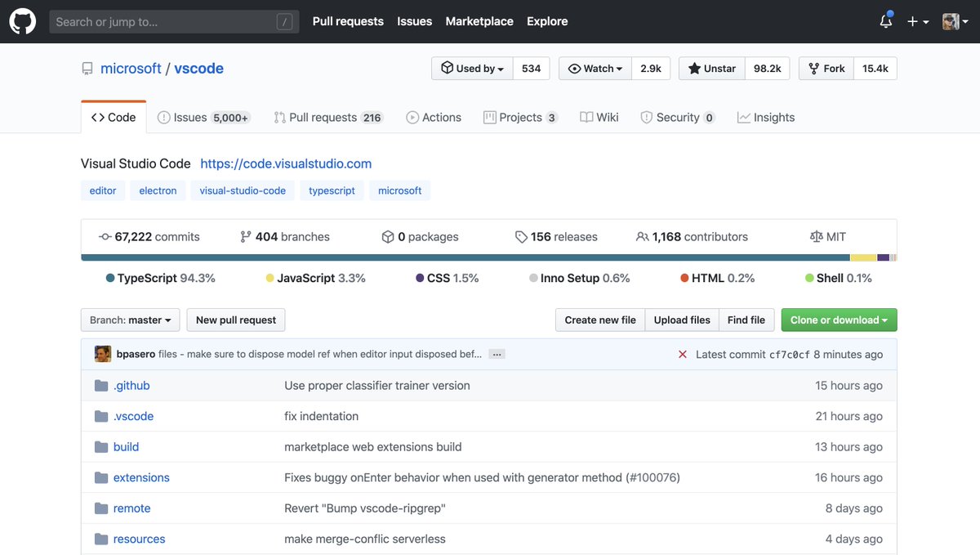The image size is (980, 555).
Task: Expand the Watch dropdown
Action: (x=595, y=69)
